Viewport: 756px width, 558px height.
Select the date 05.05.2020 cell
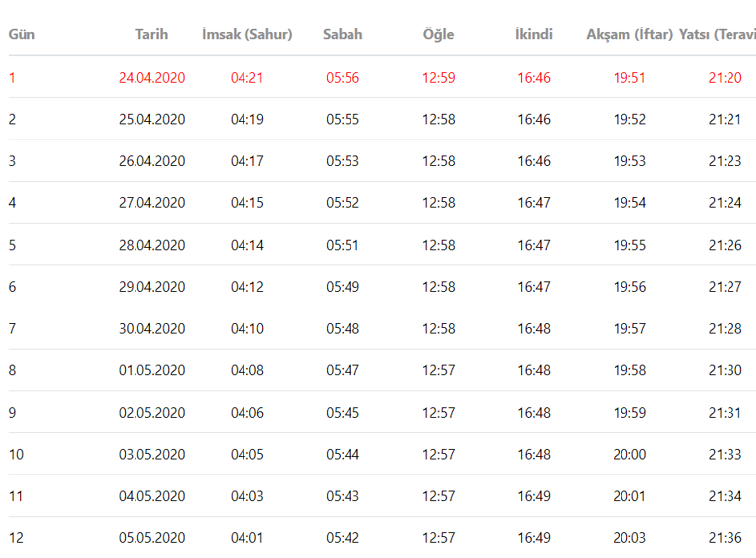(x=151, y=538)
